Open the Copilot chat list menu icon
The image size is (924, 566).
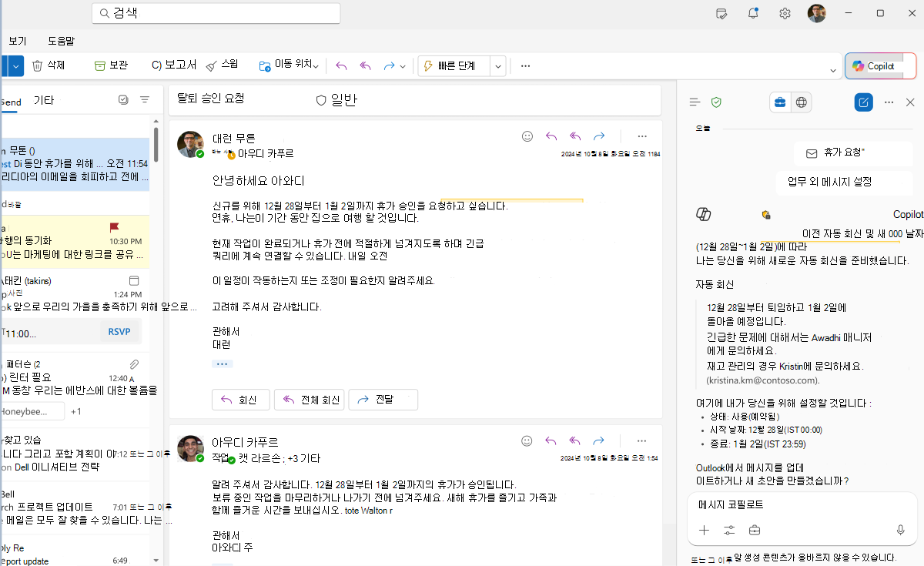695,102
